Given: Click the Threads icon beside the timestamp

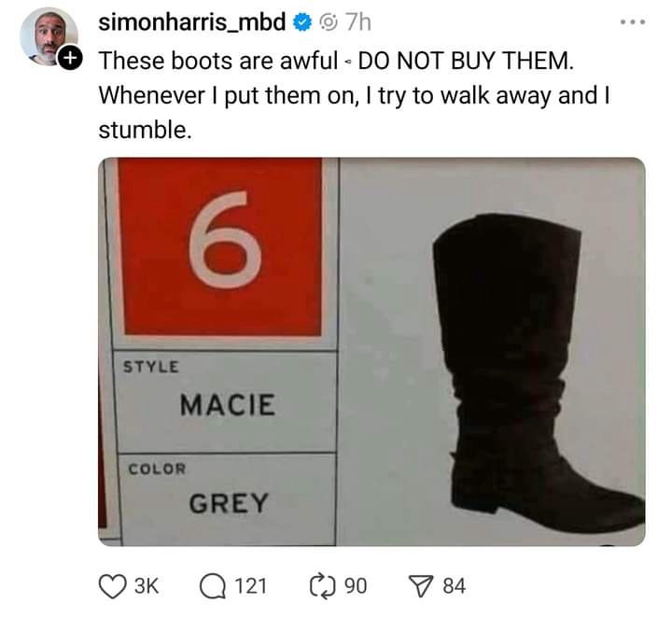Looking at the screenshot, I should pos(330,22).
